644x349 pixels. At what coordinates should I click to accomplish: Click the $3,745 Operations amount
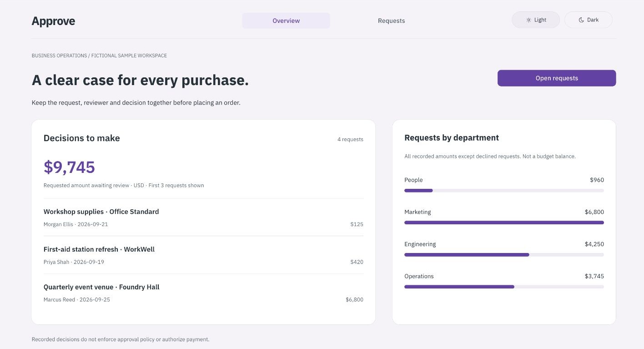point(594,276)
